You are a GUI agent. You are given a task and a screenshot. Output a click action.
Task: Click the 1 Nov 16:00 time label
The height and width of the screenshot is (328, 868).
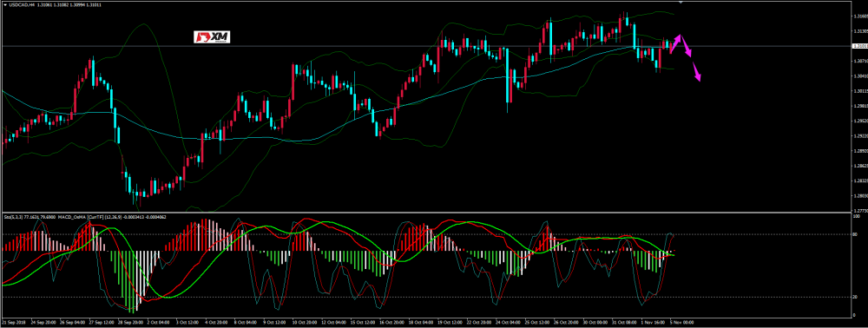[x=654, y=323]
